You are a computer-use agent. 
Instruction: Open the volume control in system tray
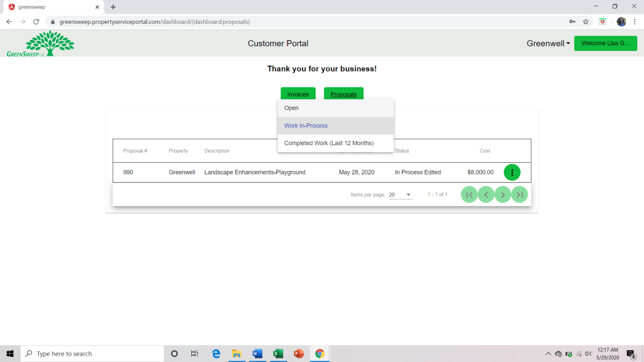point(588,354)
